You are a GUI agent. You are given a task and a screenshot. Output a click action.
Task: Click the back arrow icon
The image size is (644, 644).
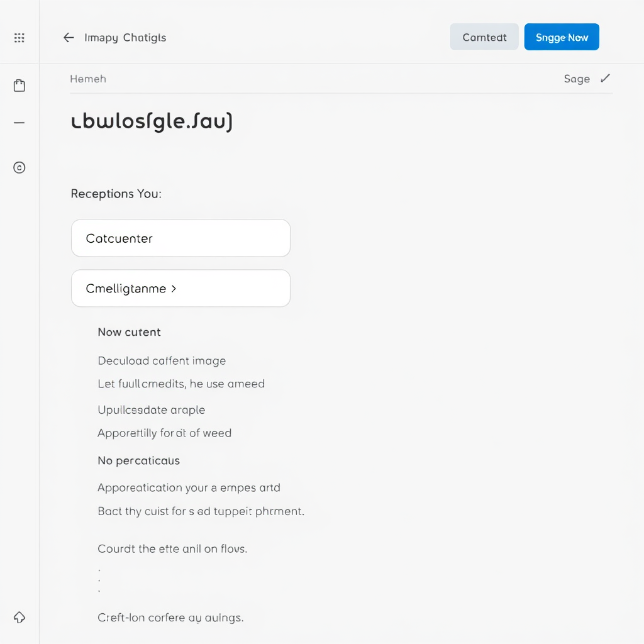(x=69, y=38)
